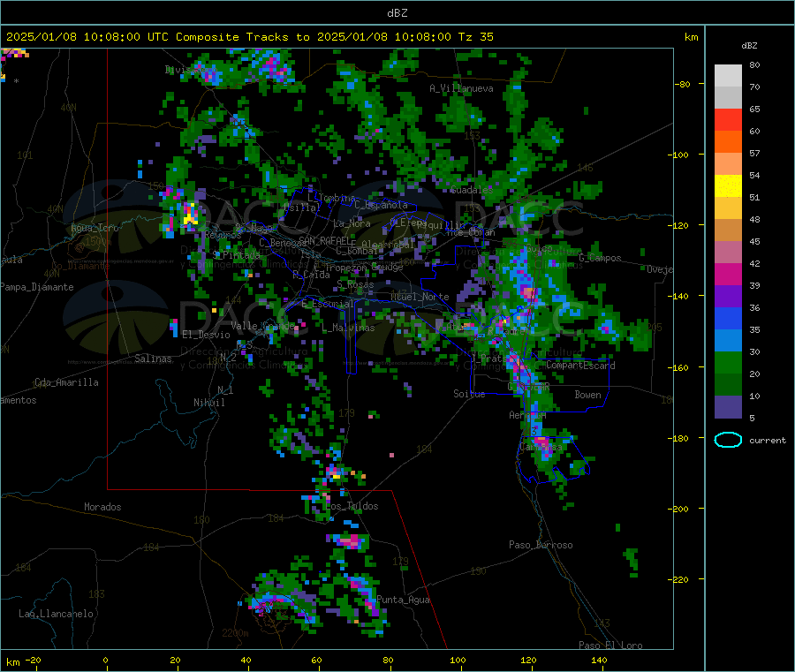Click the 'dBZ' title at top center
The height and width of the screenshot is (672, 795).
point(397,13)
